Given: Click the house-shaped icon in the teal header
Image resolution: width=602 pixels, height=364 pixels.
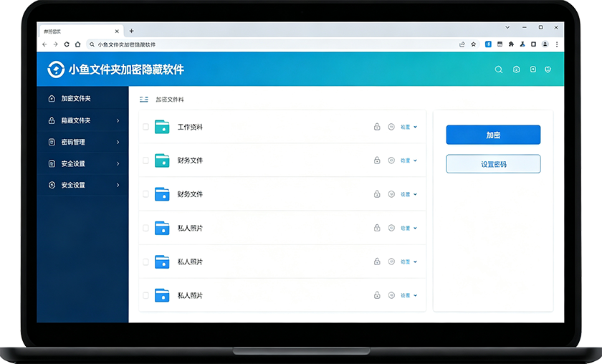Looking at the screenshot, I should coord(517,70).
